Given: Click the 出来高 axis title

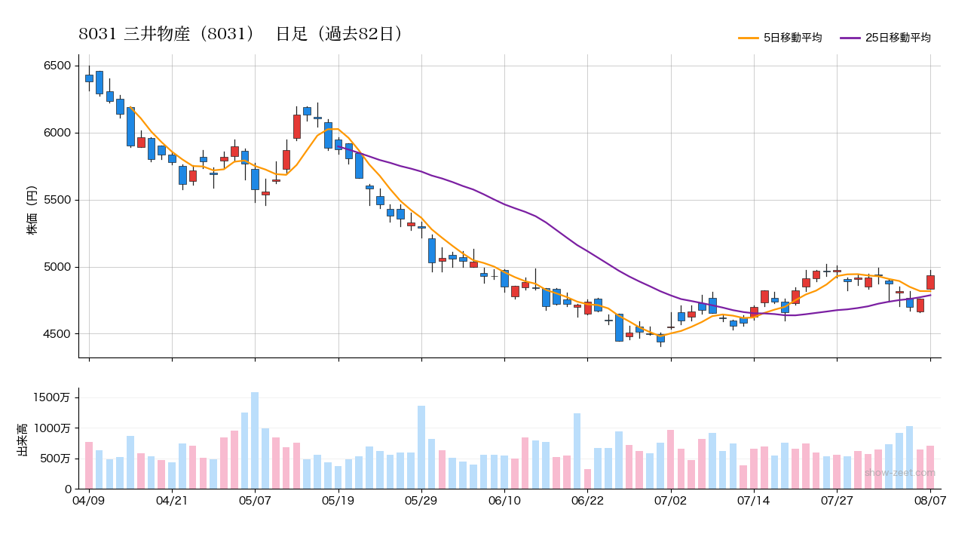Looking at the screenshot, I should (23, 439).
